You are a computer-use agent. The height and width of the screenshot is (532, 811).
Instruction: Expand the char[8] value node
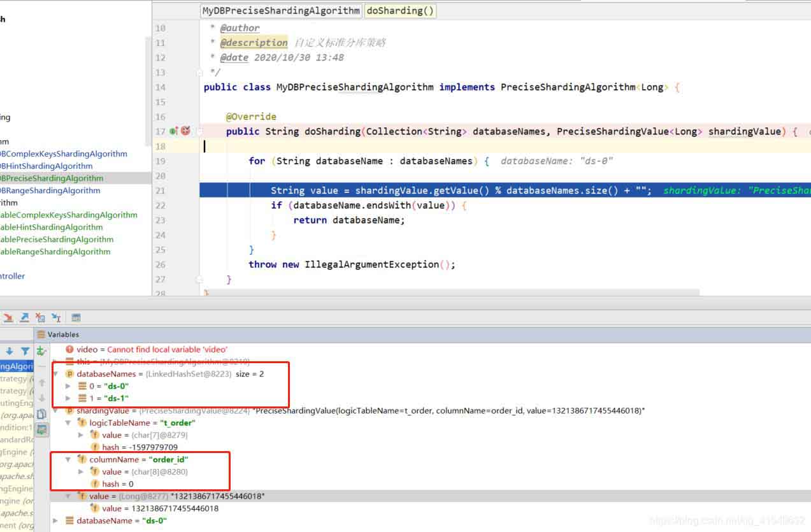coord(81,471)
